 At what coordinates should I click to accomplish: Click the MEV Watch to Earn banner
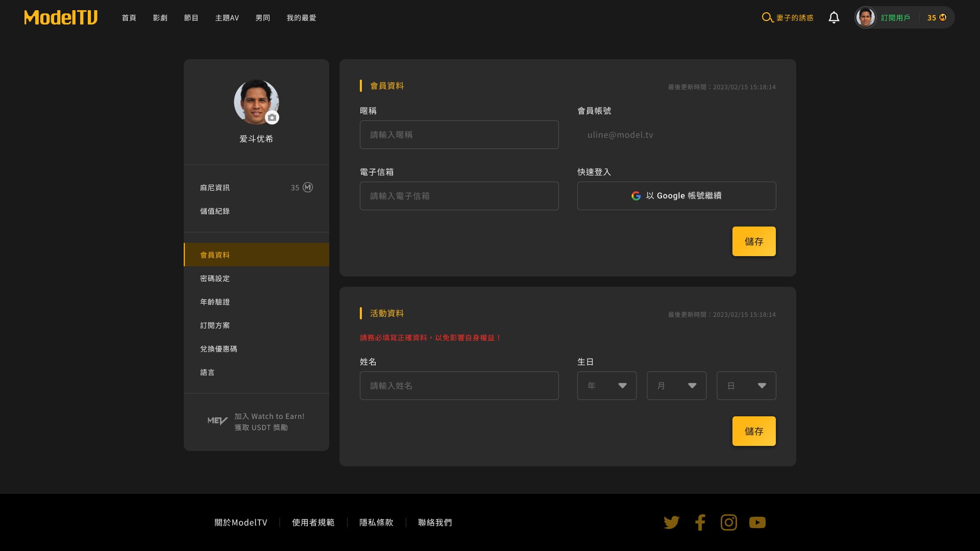(256, 422)
